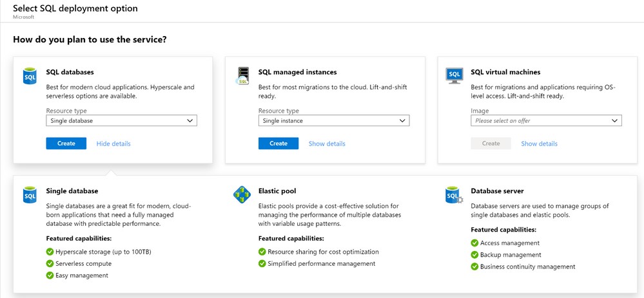Click 'Resource sharing for cost optimization' text
Screen dimensions: 644x298
coord(323,252)
